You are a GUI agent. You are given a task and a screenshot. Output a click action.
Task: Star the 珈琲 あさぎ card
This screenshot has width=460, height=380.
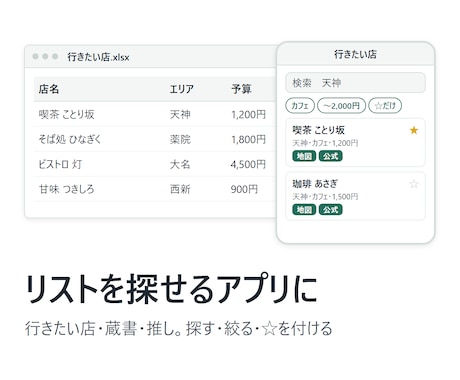[414, 184]
